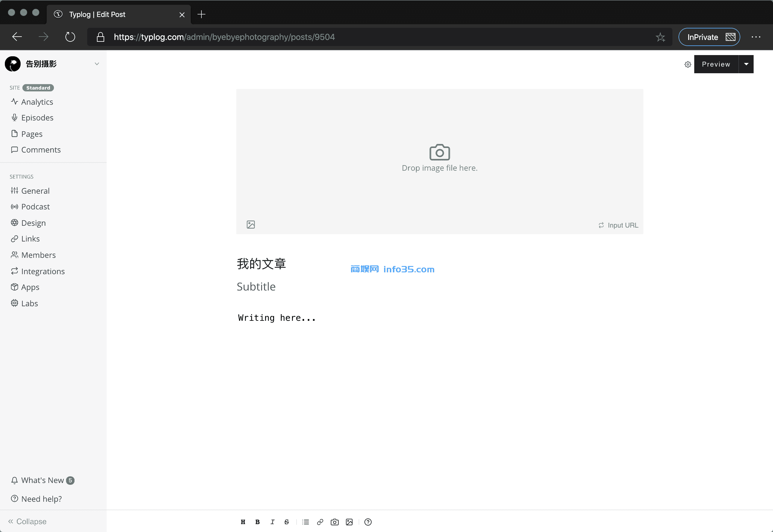The width and height of the screenshot is (773, 532).
Task: Open What's New notifications
Action: click(x=43, y=480)
